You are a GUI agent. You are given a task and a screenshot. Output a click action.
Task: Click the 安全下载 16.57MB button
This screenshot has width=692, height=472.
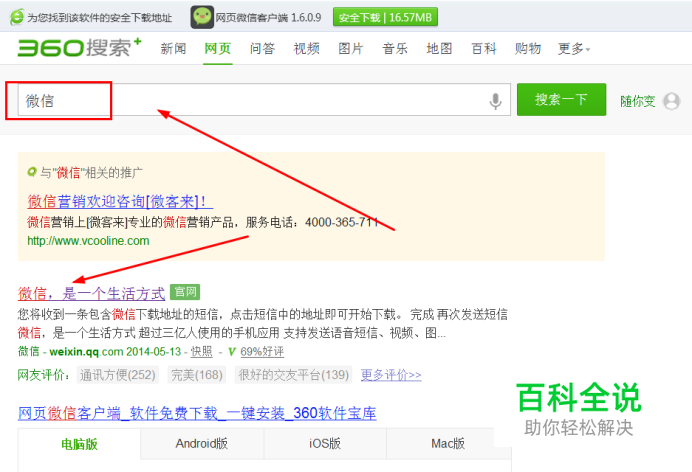385,17
